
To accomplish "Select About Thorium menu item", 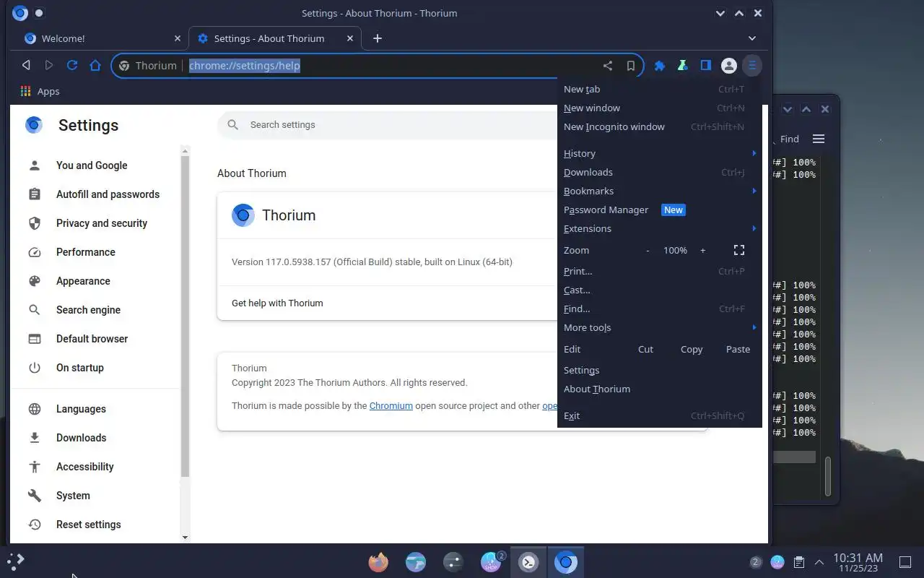I will point(659,389).
